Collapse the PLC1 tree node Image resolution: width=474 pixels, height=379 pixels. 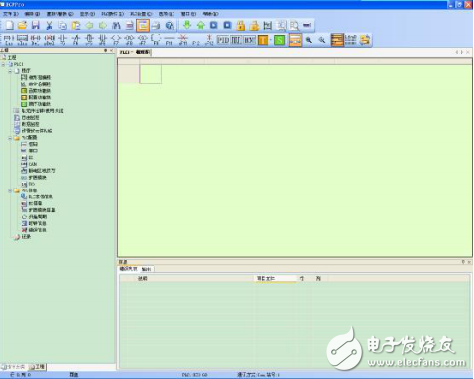[4, 64]
